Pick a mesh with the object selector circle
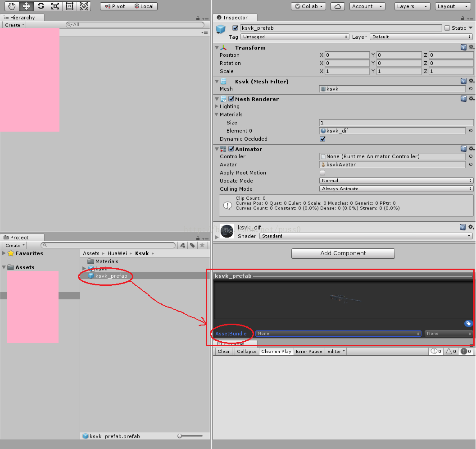Viewport: 476px width, 449px height. coord(471,89)
